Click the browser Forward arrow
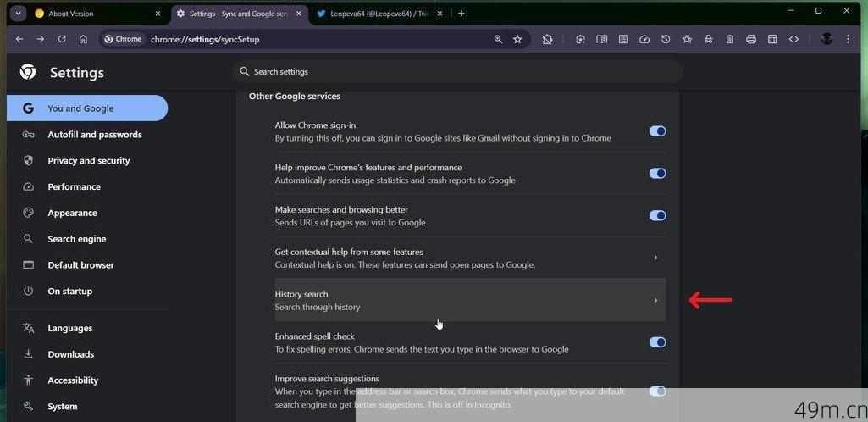The height and width of the screenshot is (422, 868). (x=41, y=39)
